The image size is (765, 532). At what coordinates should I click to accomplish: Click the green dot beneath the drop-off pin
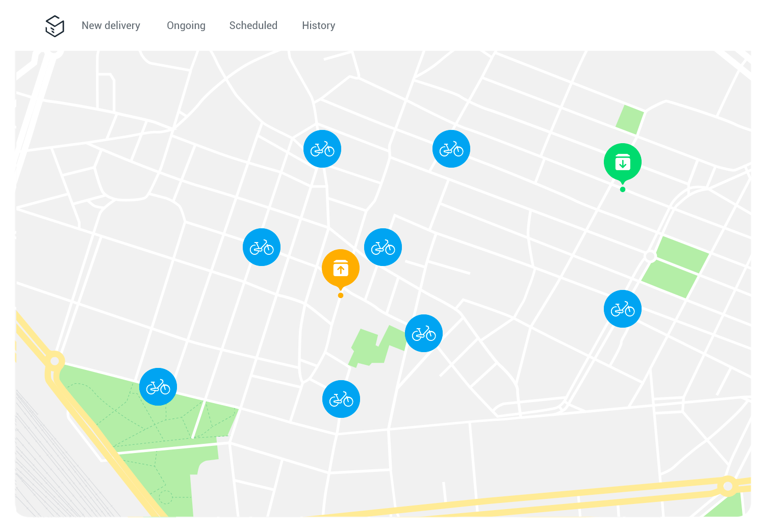[622, 189]
